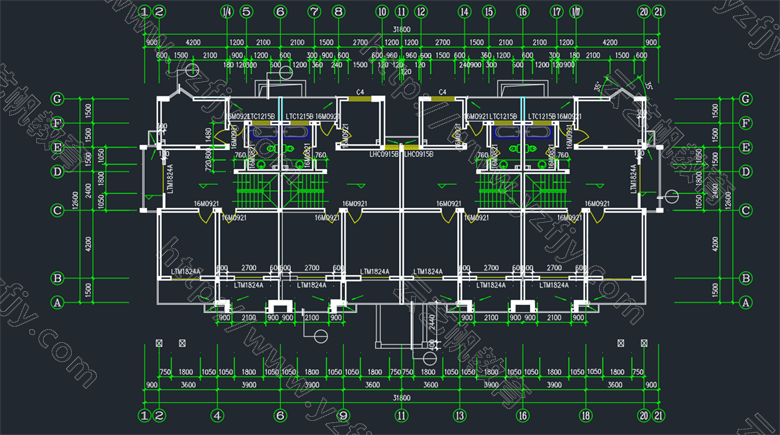Pick axis bubble D on the right side
Image resolution: width=780 pixels, height=435 pixels.
[x=745, y=172]
